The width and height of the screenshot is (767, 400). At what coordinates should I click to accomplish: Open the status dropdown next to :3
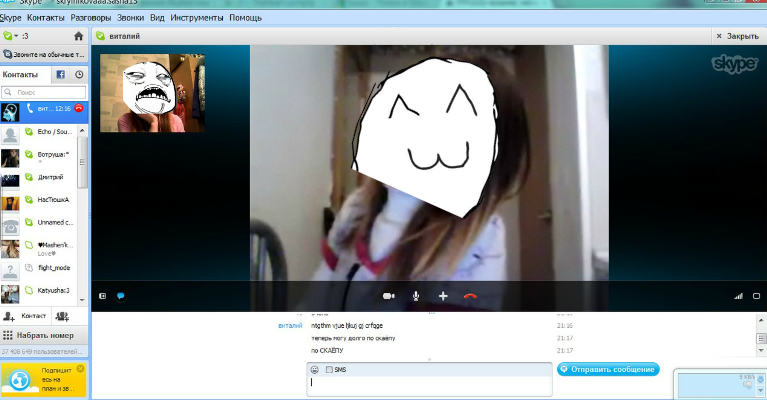[x=10, y=36]
